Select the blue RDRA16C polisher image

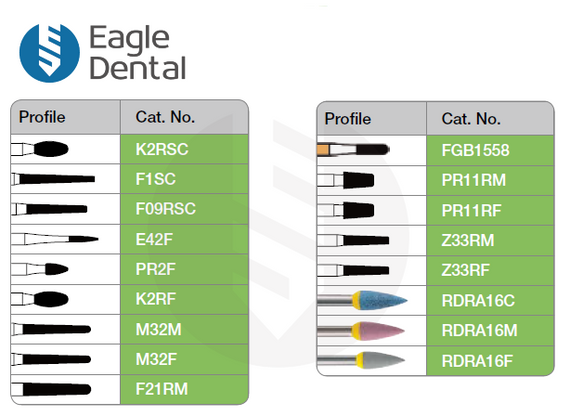[x=362, y=300]
